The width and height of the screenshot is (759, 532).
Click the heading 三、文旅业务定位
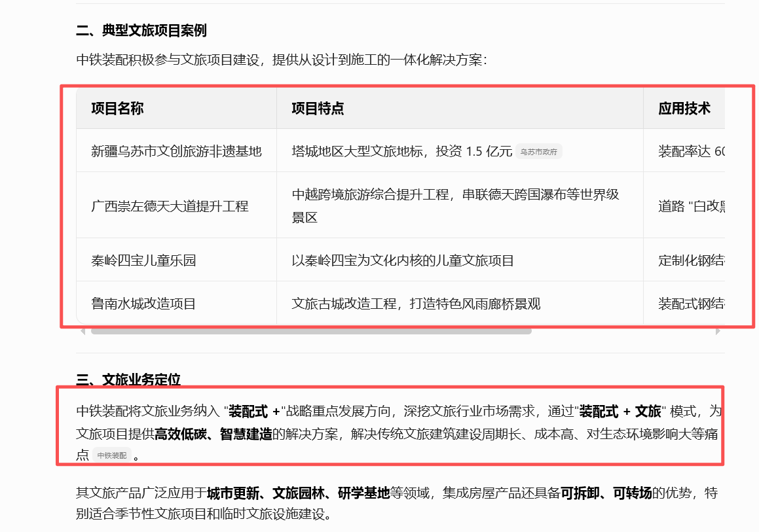[128, 379]
